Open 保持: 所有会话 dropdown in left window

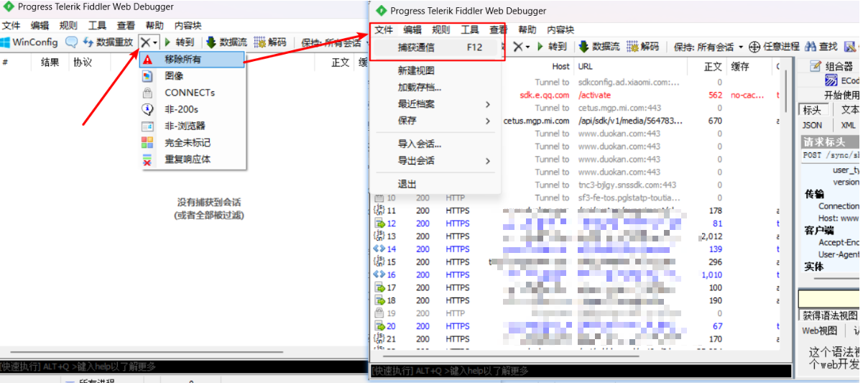tap(334, 43)
